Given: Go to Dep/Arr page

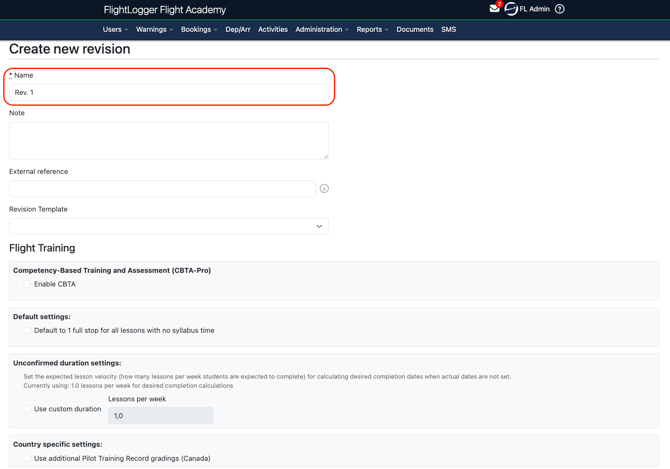Looking at the screenshot, I should [x=238, y=29].
